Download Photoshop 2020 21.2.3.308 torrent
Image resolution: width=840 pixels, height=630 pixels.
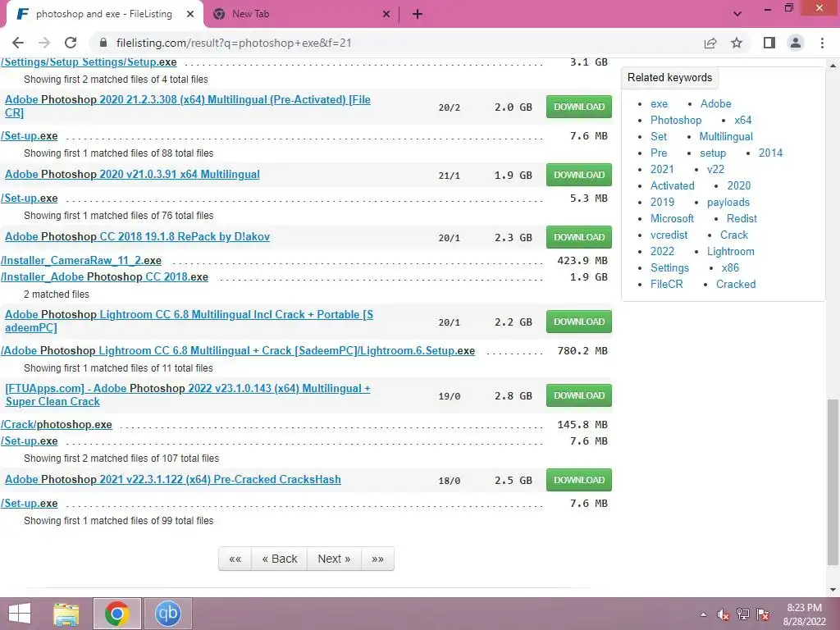click(579, 107)
